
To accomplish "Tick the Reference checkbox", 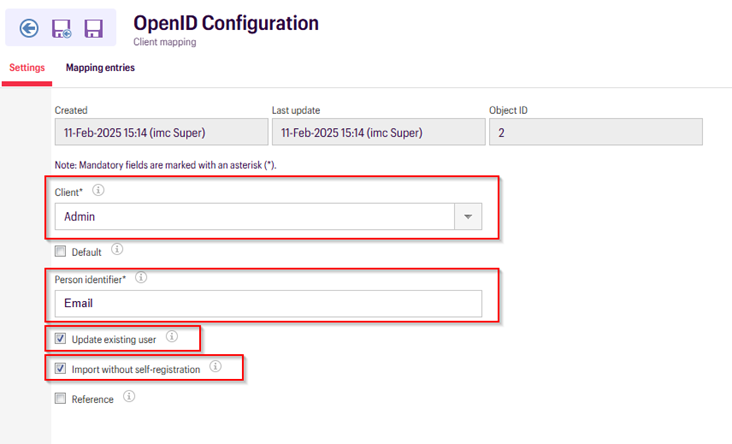I will coord(60,399).
